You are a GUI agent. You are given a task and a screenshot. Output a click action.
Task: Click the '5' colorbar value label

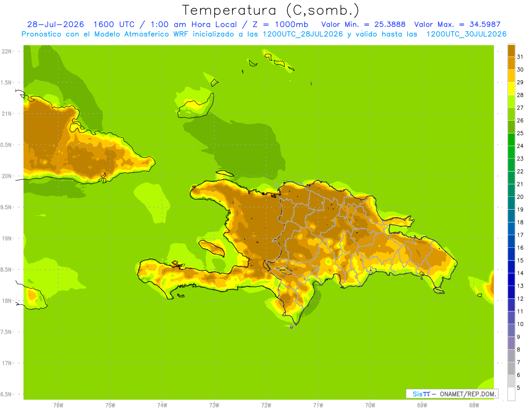518,388
